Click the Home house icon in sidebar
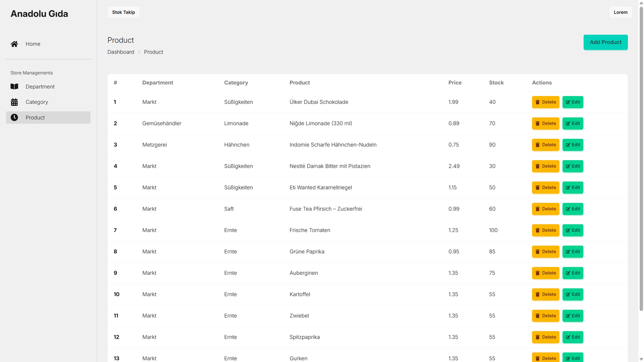The height and width of the screenshot is (362, 644). (x=14, y=44)
